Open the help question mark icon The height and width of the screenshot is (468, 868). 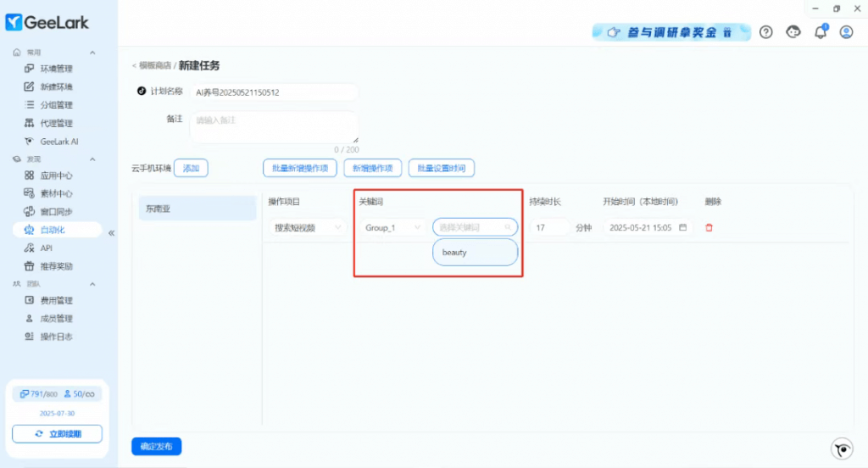[x=766, y=32]
